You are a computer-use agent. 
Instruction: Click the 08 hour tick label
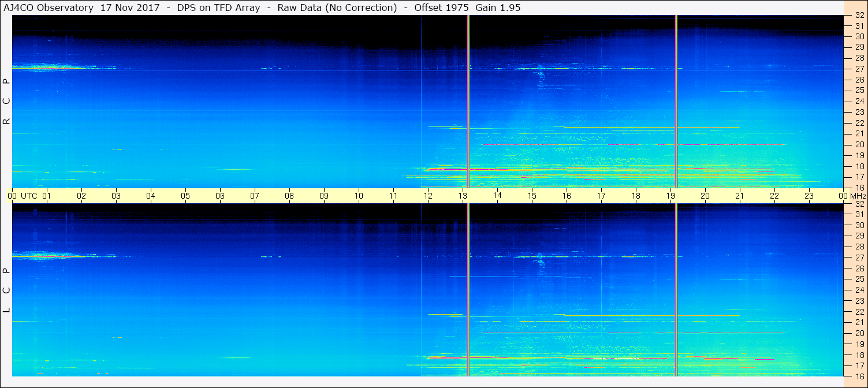pos(289,196)
